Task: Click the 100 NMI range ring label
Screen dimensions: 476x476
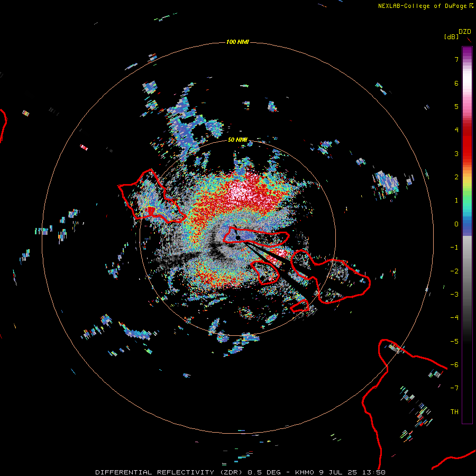Action: [237, 42]
